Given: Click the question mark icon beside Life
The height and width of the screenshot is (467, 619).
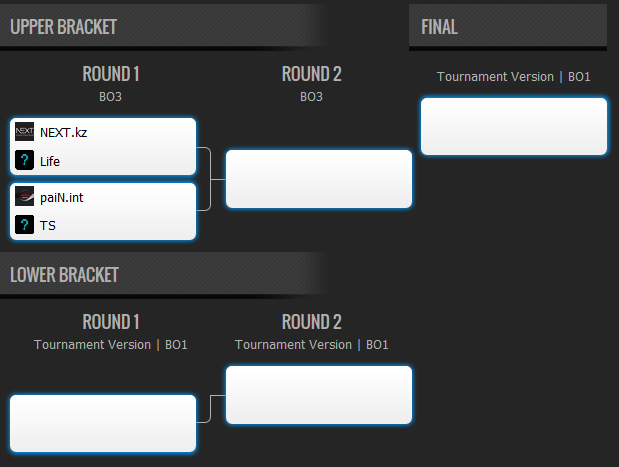Looking at the screenshot, I should tap(24, 160).
